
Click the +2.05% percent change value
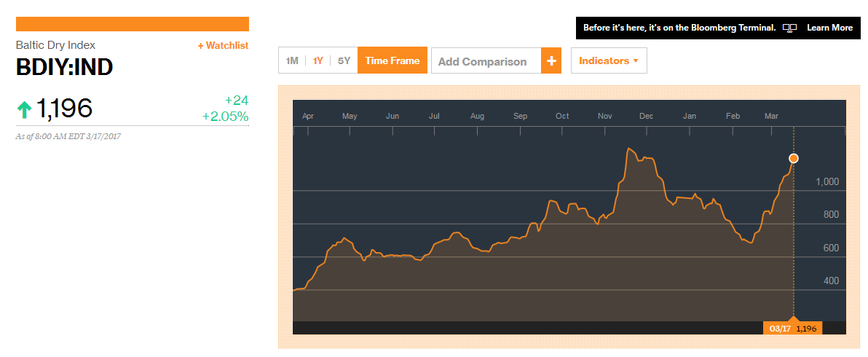click(x=225, y=117)
